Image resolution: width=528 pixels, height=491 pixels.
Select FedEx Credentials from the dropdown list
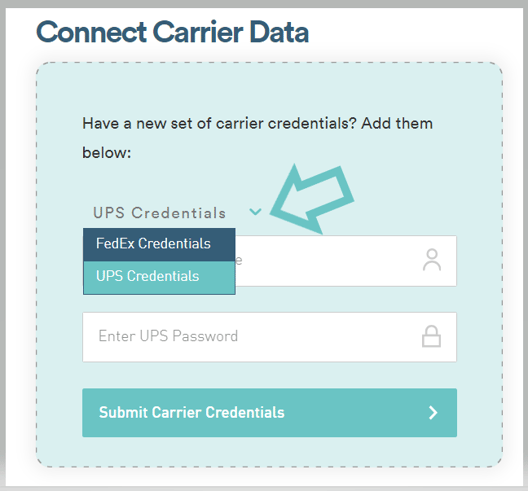tap(159, 244)
